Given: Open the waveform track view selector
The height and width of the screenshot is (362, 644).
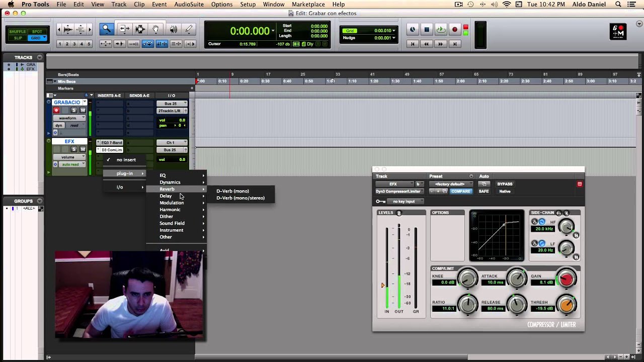Looking at the screenshot, I should [x=69, y=118].
